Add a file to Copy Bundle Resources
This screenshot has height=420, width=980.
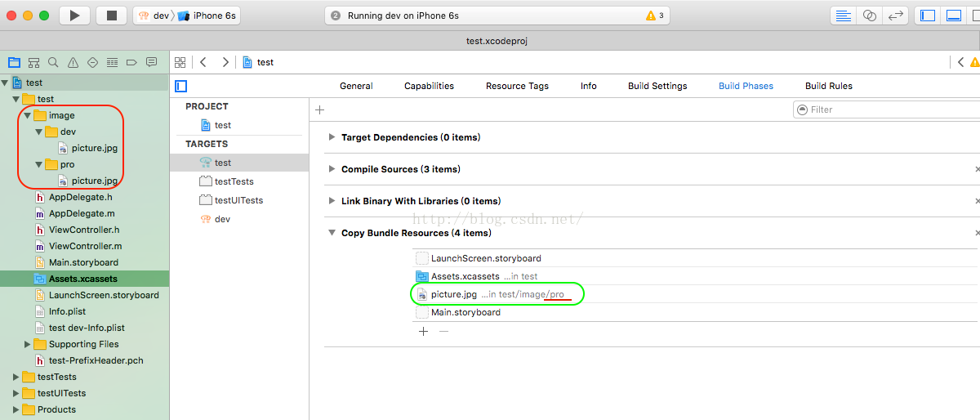pos(423,331)
